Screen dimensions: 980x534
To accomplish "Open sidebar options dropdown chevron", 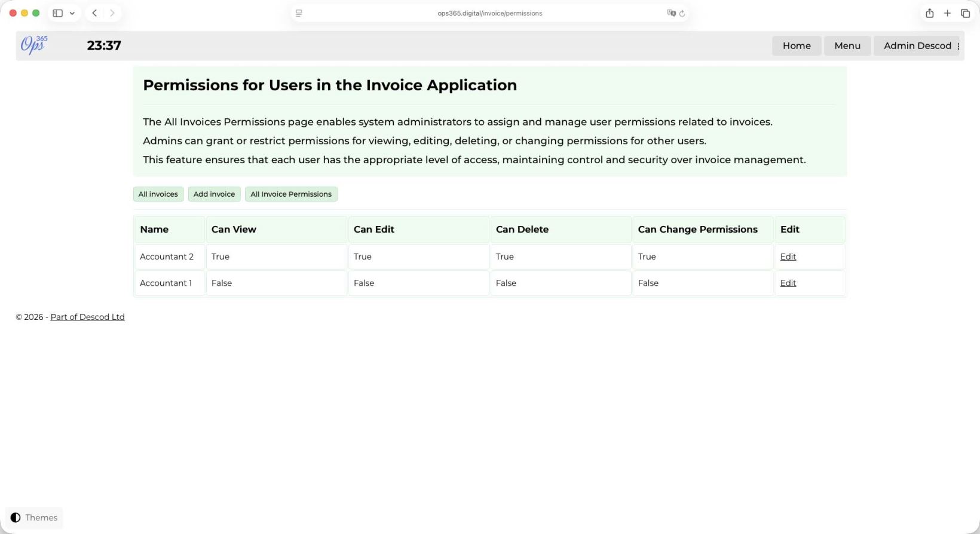I will tap(72, 13).
